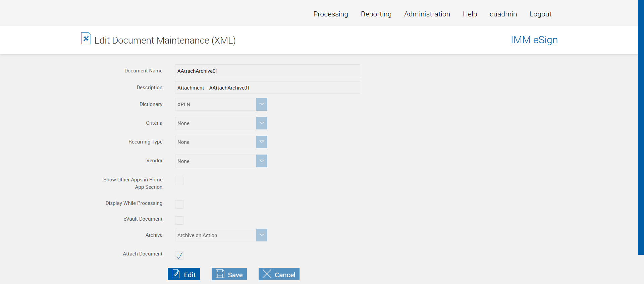Open the Criteria dropdown list
The height and width of the screenshot is (284, 644).
click(x=262, y=123)
